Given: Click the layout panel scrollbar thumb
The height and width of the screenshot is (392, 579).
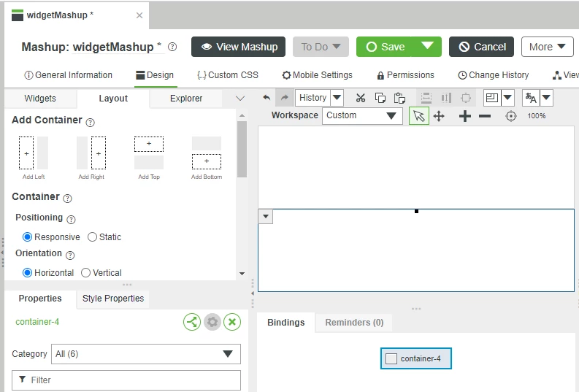Looking at the screenshot, I should pos(242,150).
